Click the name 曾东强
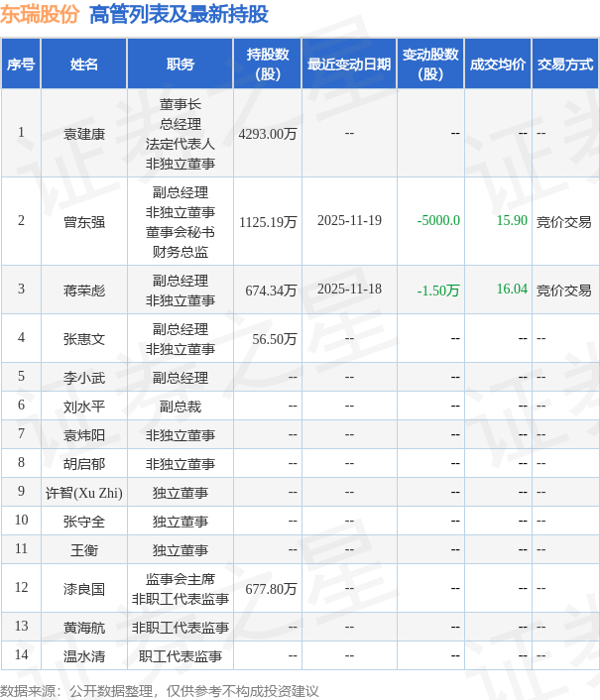Screen dimensions: 600x700 point(84,221)
